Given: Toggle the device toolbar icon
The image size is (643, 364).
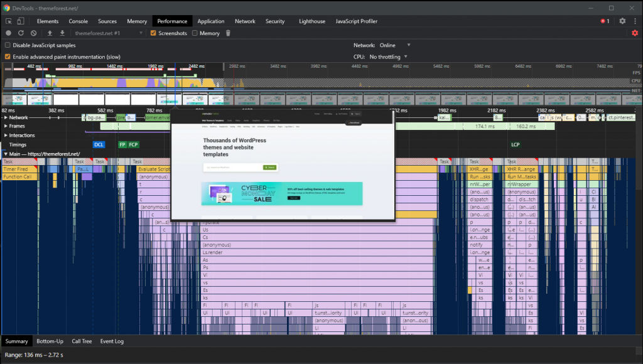Looking at the screenshot, I should tap(20, 21).
